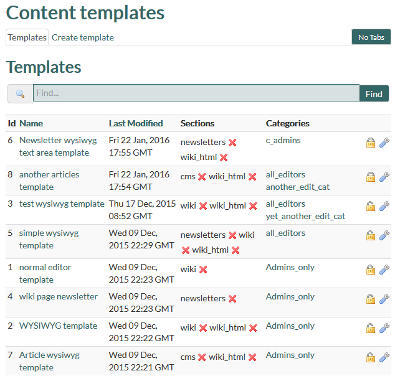Click the edit wrench icon for another articles template
The height and width of the screenshot is (376, 400).
(384, 177)
